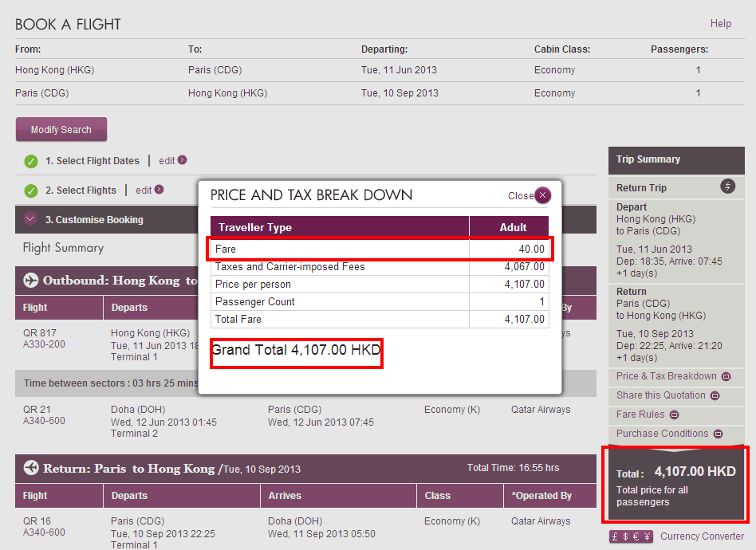Image resolution: width=756 pixels, height=550 pixels.
Task: Expand Price & Tax Breakdown in Trip Summary
Action: point(667,376)
